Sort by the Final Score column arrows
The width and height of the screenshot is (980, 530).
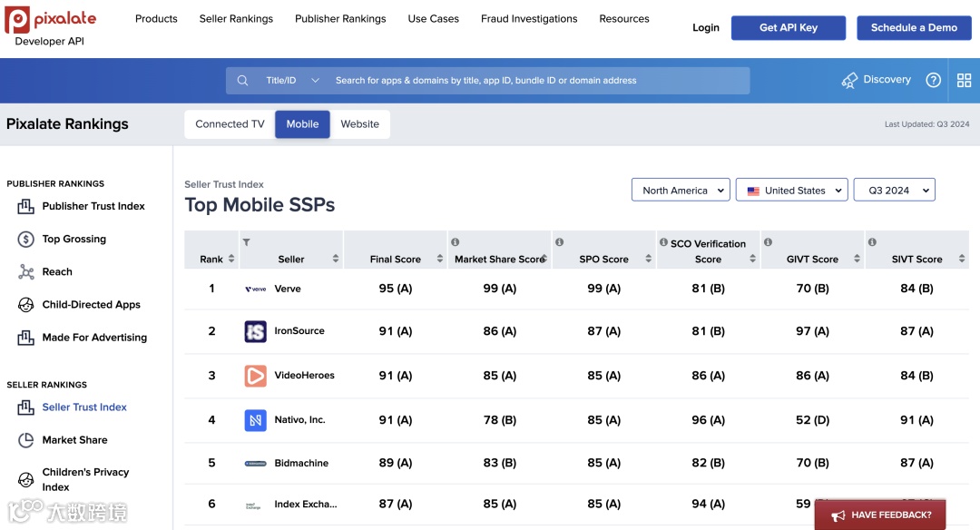pyautogui.click(x=440, y=259)
